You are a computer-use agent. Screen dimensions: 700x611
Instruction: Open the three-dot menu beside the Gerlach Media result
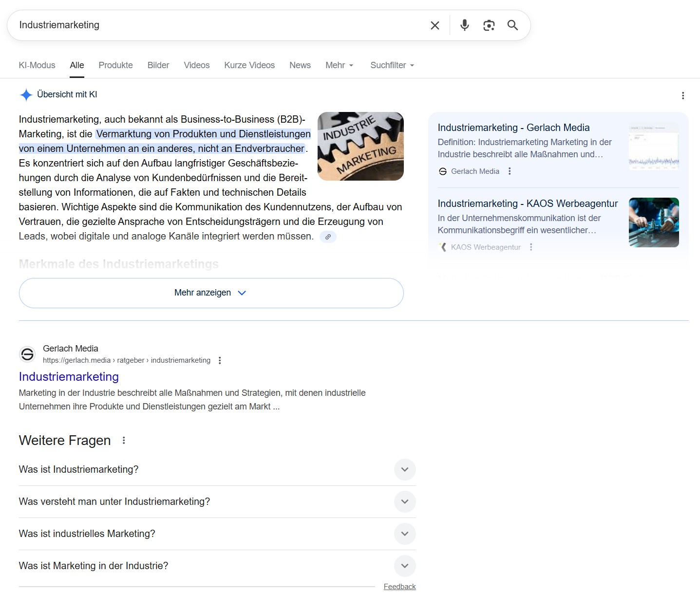pyautogui.click(x=220, y=360)
